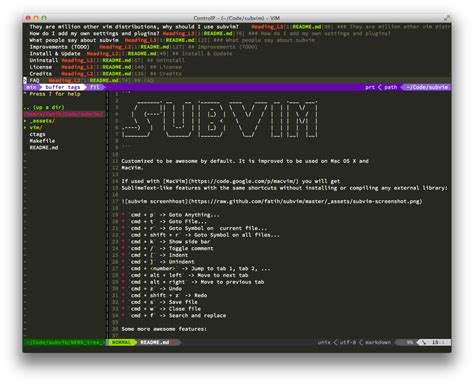Screen dimensions: 474x384
Task: Select the 'Install & Update' heading result
Action: click(x=237, y=54)
